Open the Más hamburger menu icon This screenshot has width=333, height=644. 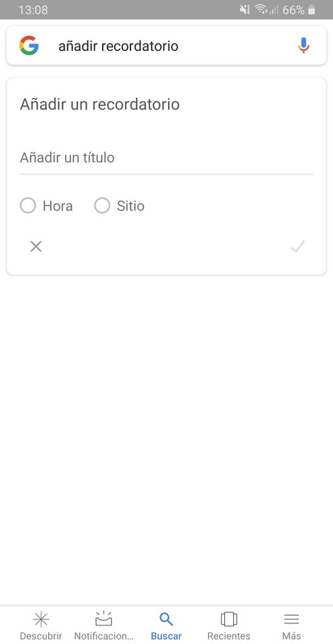pos(292,619)
